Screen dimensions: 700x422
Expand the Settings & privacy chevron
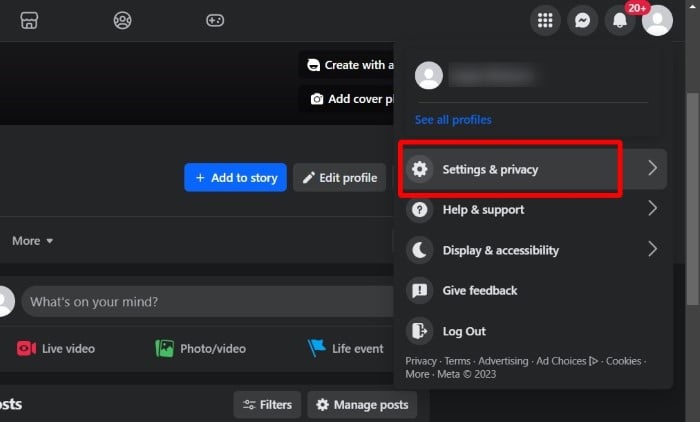click(652, 168)
